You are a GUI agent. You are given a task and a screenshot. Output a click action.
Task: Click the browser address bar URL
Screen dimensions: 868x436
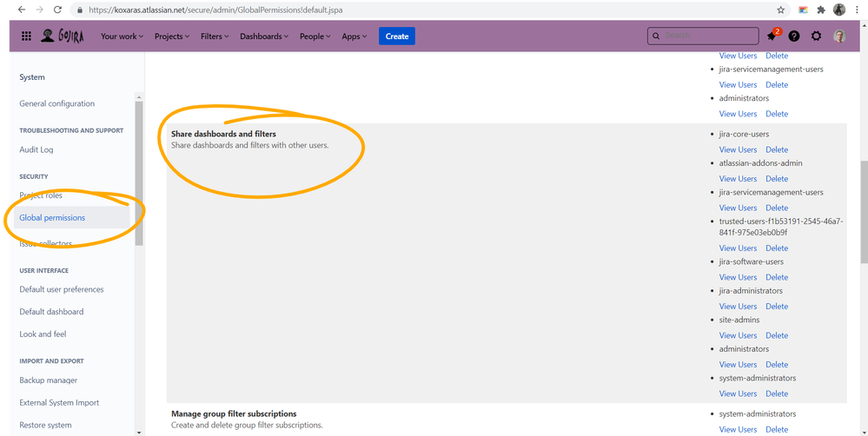coord(215,10)
